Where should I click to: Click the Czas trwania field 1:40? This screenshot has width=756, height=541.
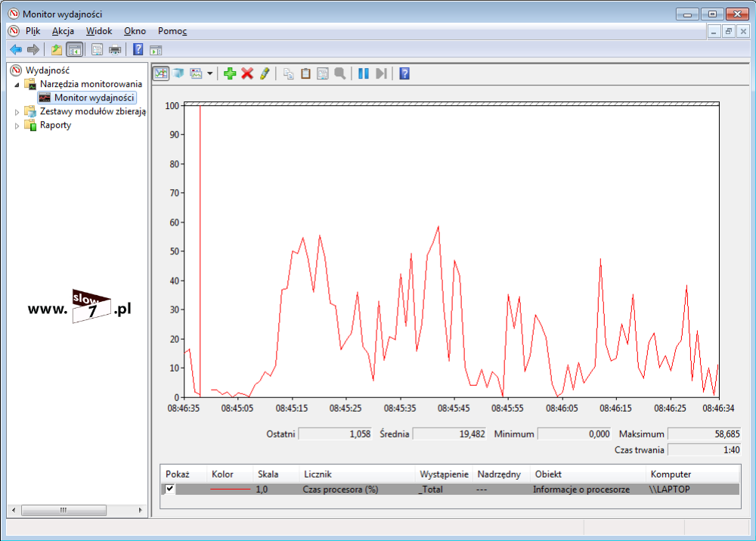pyautogui.click(x=705, y=449)
